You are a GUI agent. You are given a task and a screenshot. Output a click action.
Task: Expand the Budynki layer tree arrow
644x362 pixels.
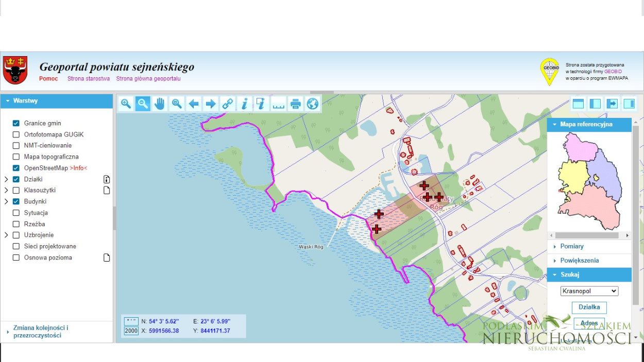pos(6,201)
